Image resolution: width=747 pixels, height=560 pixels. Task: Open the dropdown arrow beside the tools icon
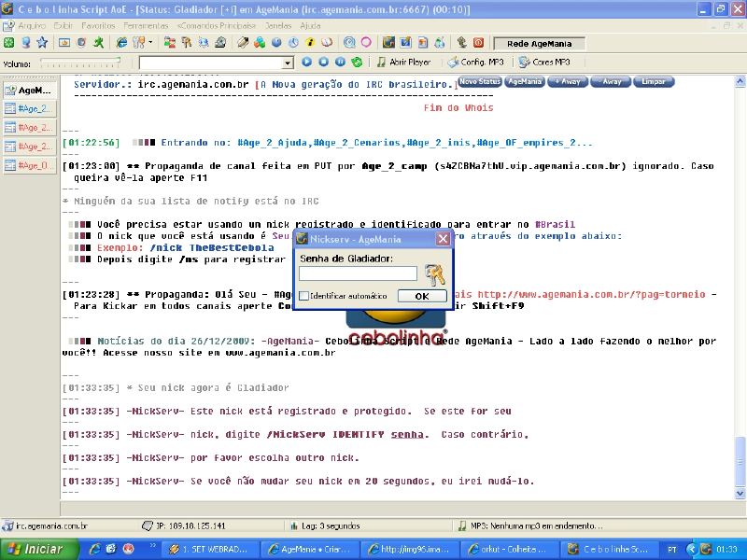[x=150, y=43]
